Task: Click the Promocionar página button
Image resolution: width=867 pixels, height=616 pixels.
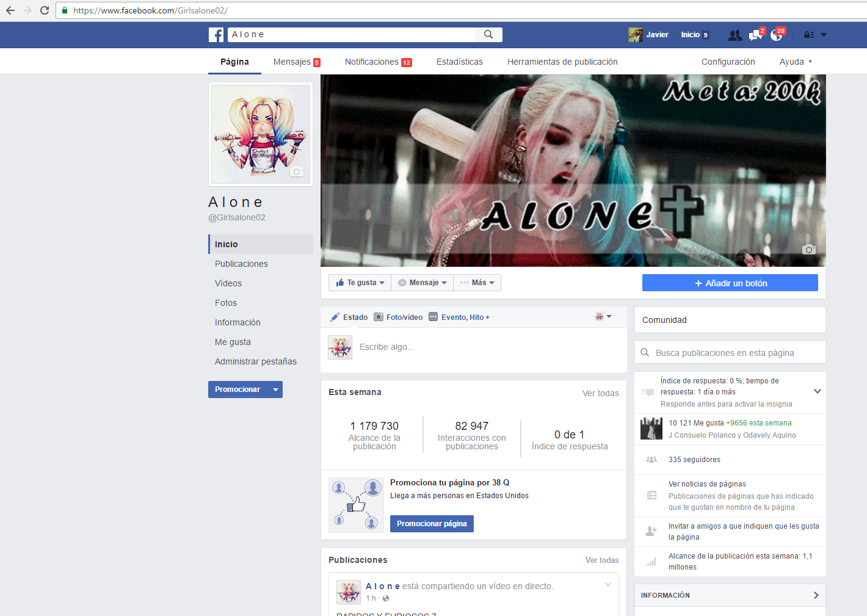Action: [x=432, y=524]
